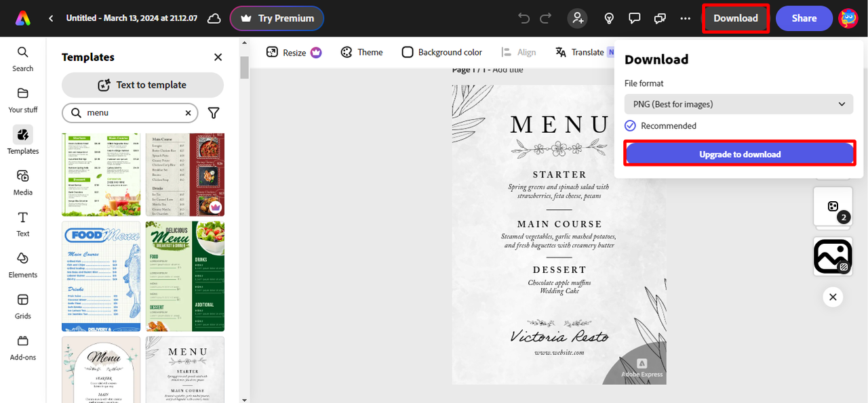This screenshot has width=868, height=403.
Task: Open the more options ellipsis menu
Action: tap(686, 18)
